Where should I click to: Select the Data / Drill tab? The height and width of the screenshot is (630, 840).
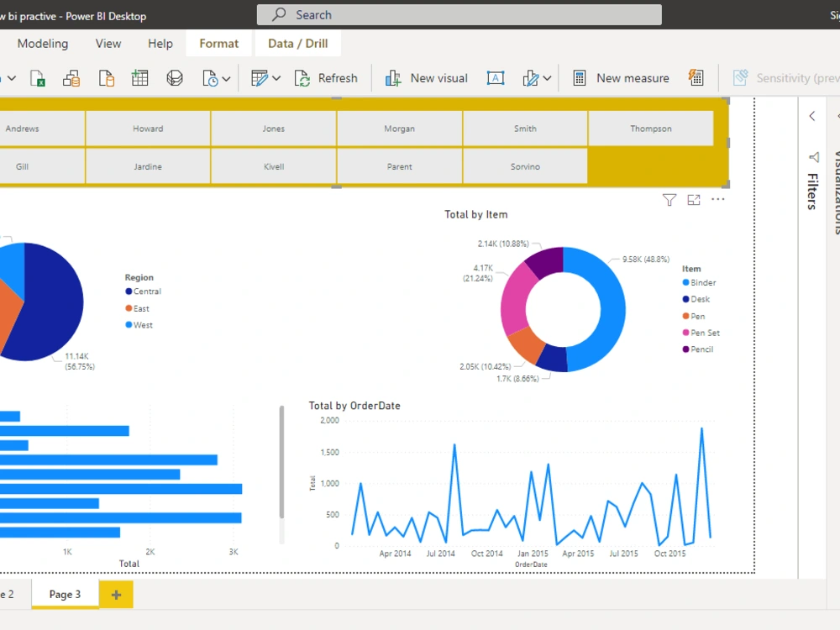pyautogui.click(x=298, y=44)
